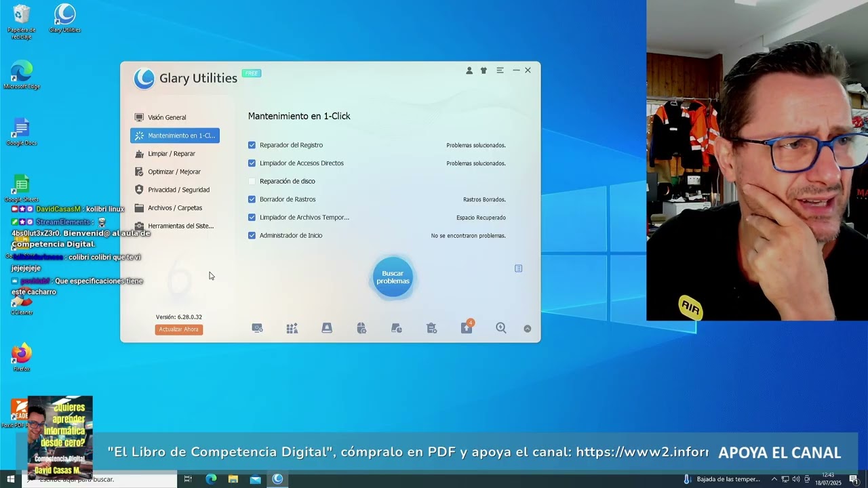Click the Rastros Borrados status link
This screenshot has width=868, height=488.
[484, 199]
